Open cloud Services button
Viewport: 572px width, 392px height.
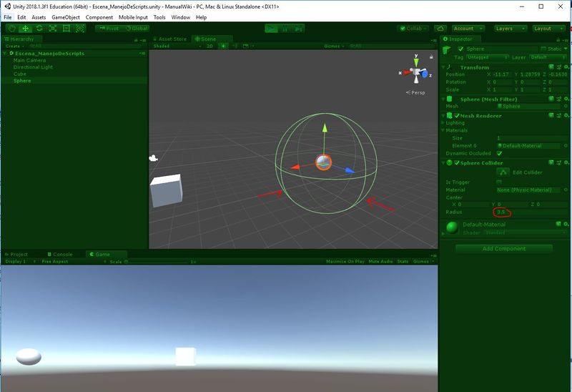(x=440, y=29)
